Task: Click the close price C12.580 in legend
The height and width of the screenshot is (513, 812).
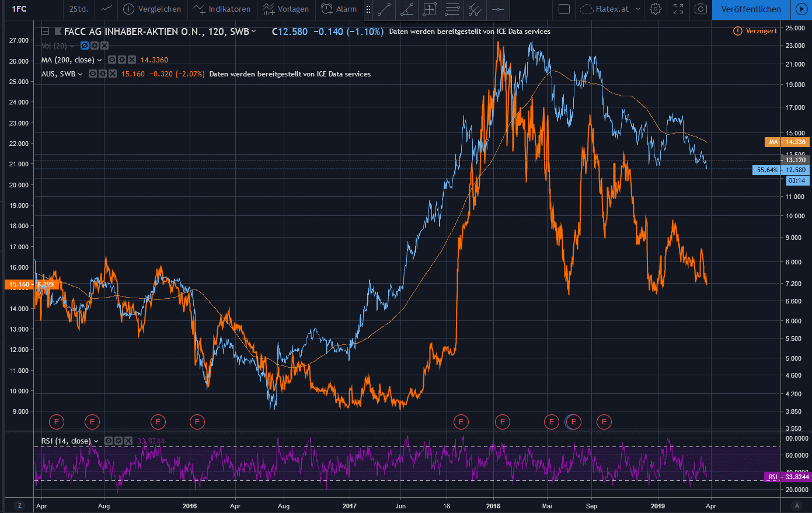Action: coord(290,32)
